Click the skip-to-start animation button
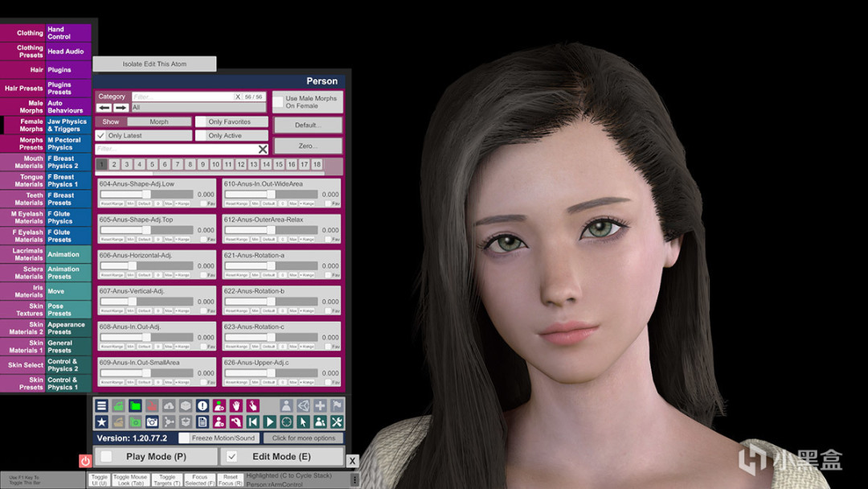868x489 pixels. [253, 422]
